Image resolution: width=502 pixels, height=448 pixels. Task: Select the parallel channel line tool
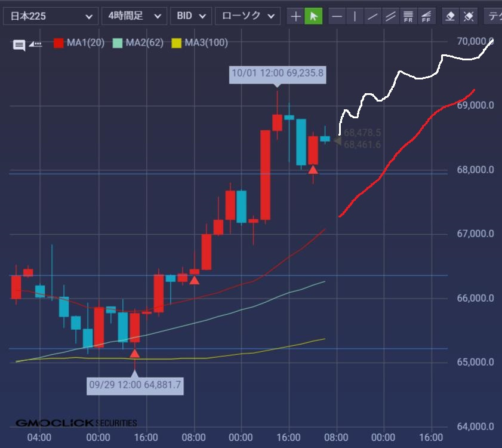tap(390, 16)
